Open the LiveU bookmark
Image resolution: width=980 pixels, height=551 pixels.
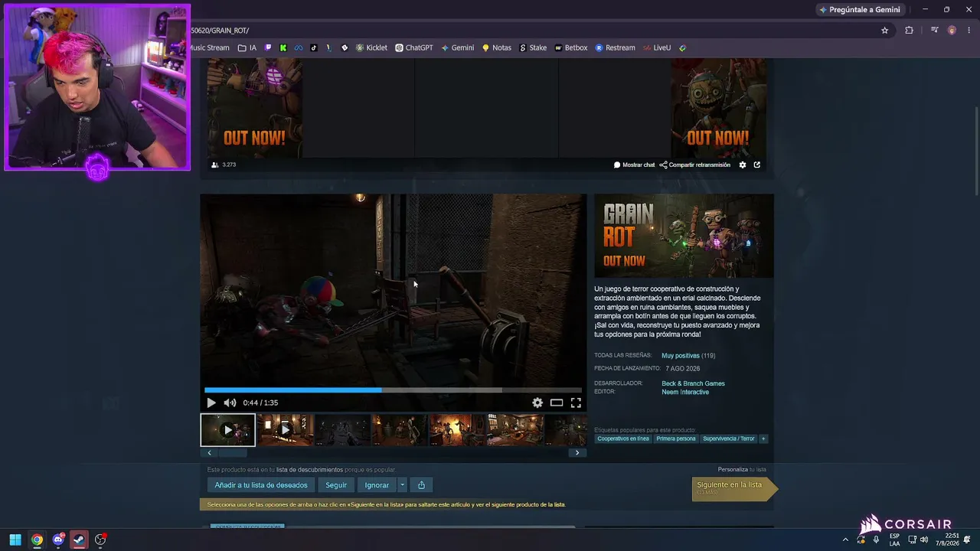point(657,47)
